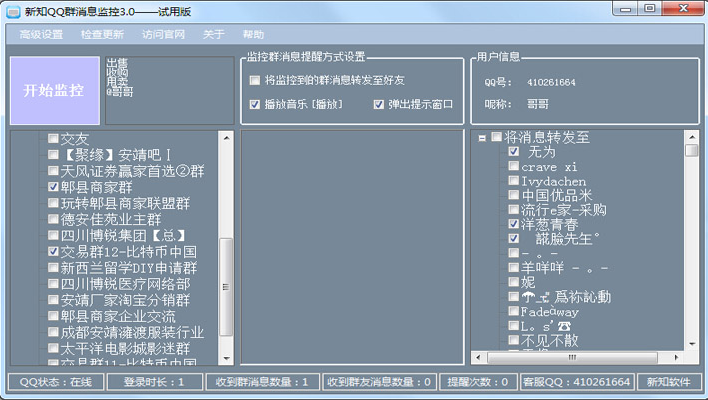The height and width of the screenshot is (400, 708).
Task: Uncheck 交易群12-比特币中国 group checkbox
Action: point(53,252)
